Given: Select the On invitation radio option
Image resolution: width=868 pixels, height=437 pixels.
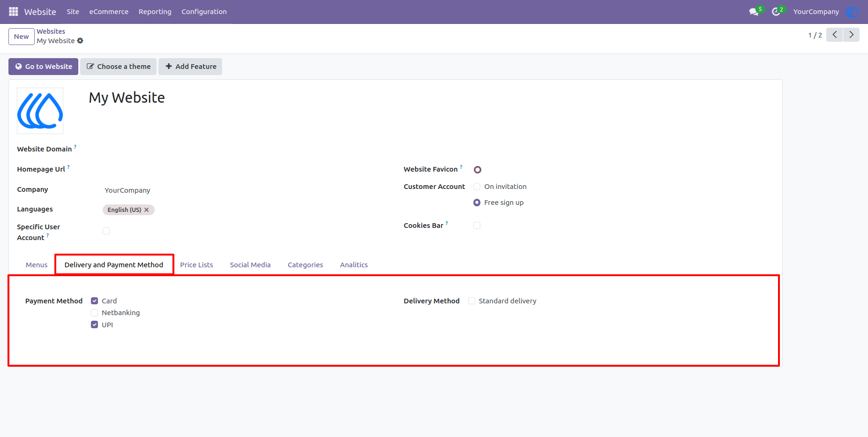Looking at the screenshot, I should click(x=477, y=187).
